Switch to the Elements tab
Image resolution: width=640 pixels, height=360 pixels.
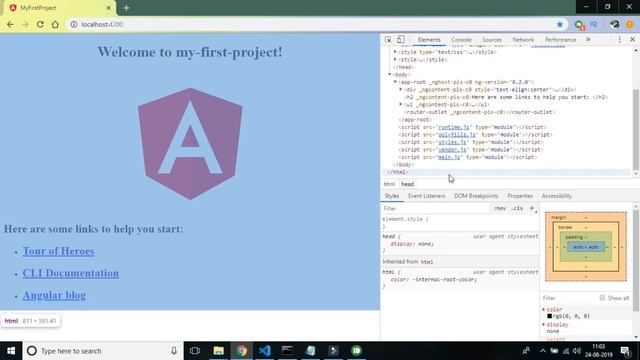pos(429,40)
